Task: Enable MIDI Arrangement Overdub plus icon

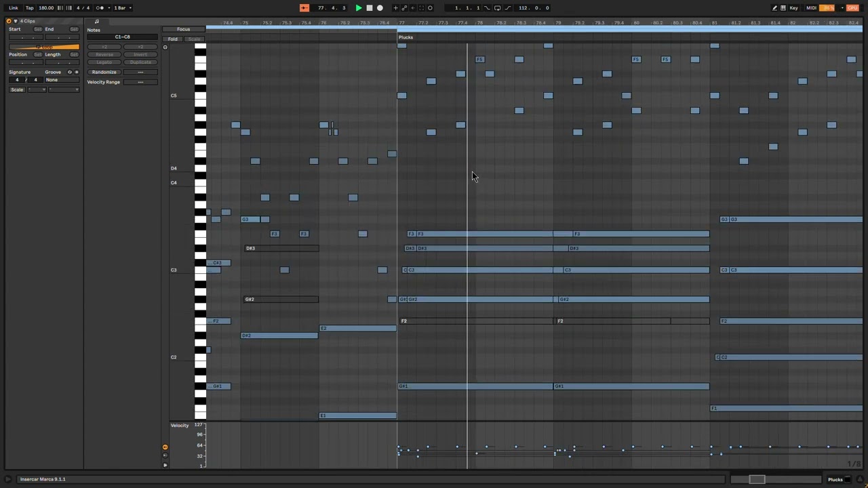Action: pyautogui.click(x=396, y=8)
